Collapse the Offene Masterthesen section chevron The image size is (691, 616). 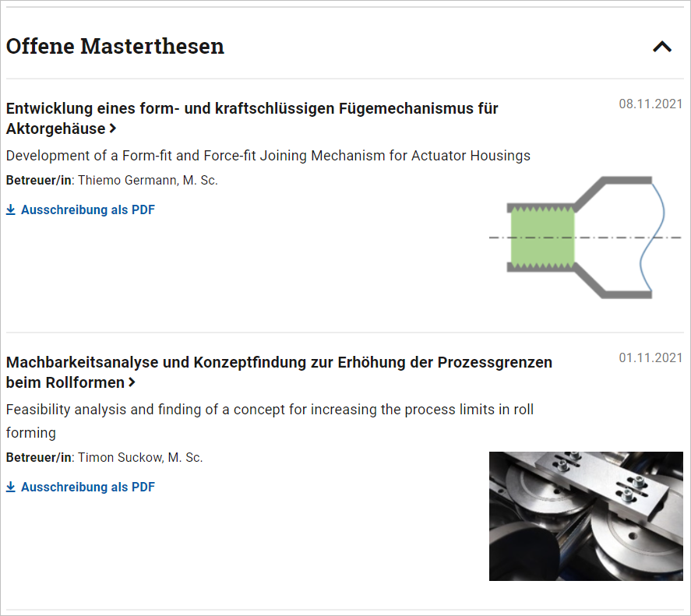click(x=662, y=47)
